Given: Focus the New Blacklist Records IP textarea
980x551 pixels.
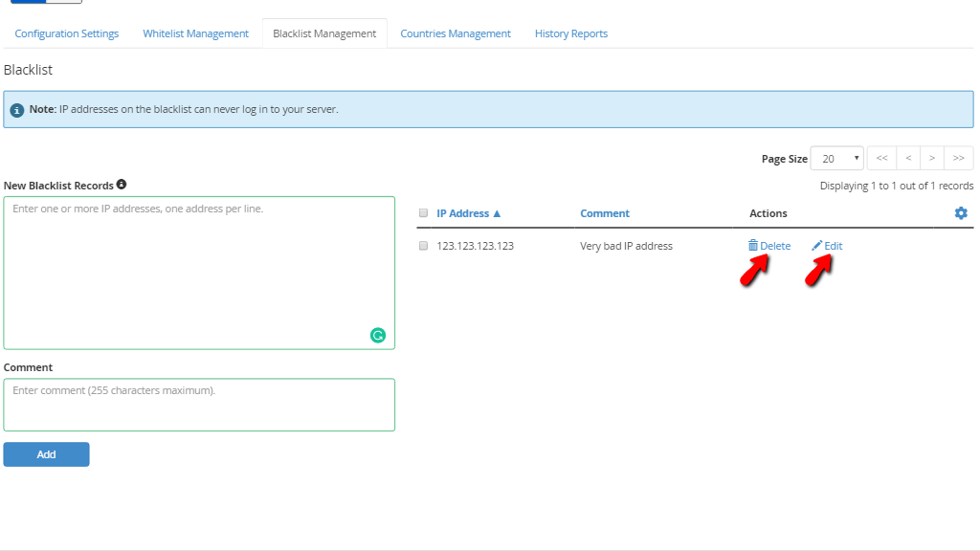Looking at the screenshot, I should point(199,273).
